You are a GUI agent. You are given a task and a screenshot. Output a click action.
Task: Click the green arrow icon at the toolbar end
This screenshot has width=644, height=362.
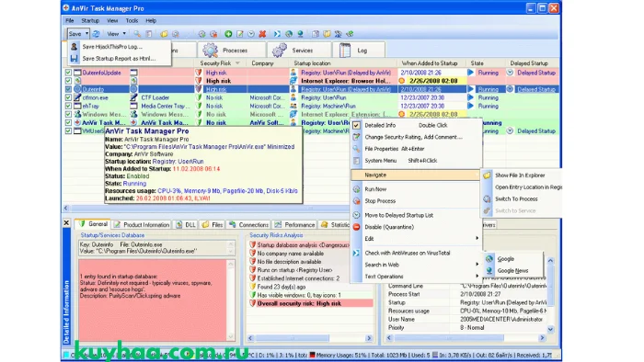pos(350,34)
